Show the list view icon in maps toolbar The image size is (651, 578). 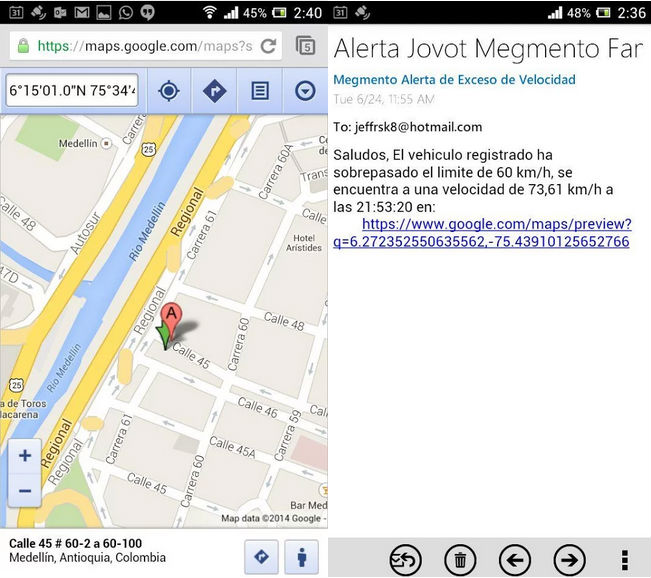pos(260,91)
